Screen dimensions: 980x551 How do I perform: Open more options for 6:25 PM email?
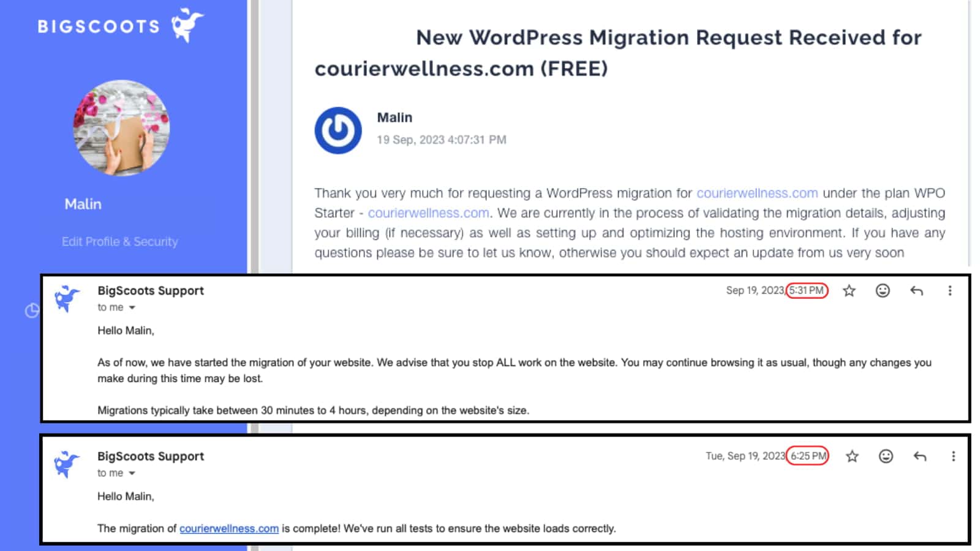[x=953, y=456]
